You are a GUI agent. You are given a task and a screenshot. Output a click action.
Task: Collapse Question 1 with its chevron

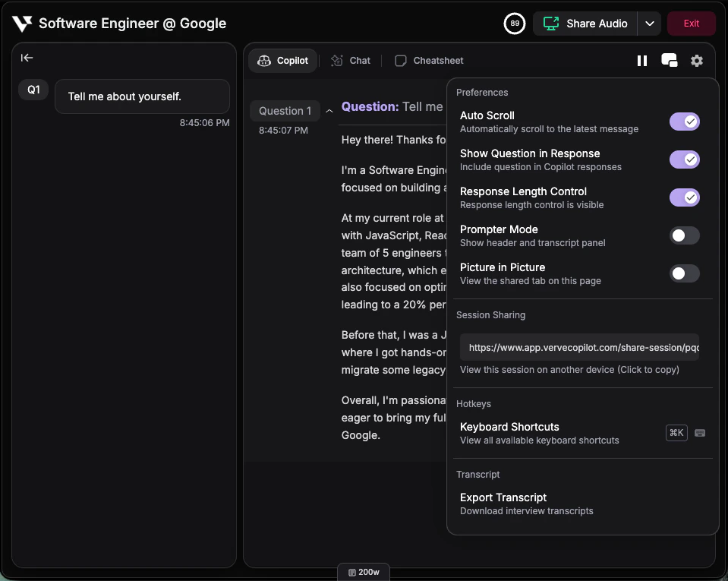(x=329, y=110)
